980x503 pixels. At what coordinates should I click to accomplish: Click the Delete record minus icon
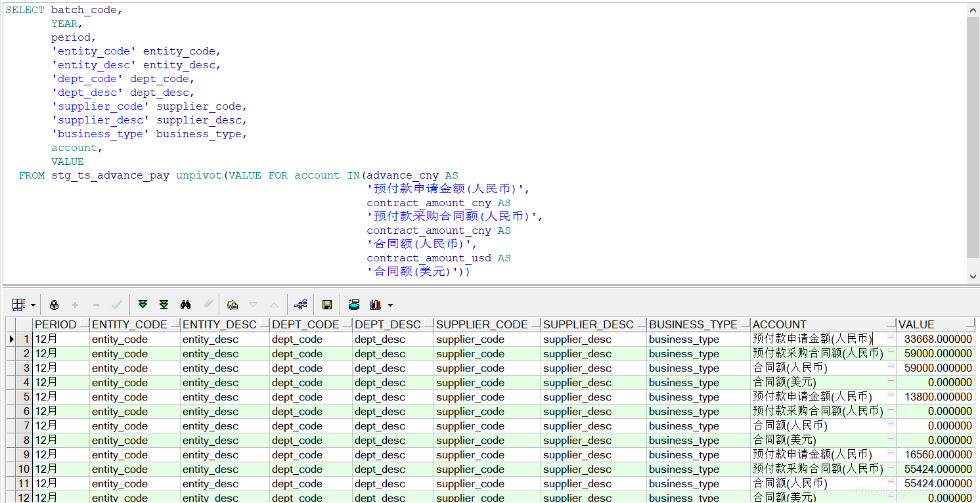pos(96,305)
